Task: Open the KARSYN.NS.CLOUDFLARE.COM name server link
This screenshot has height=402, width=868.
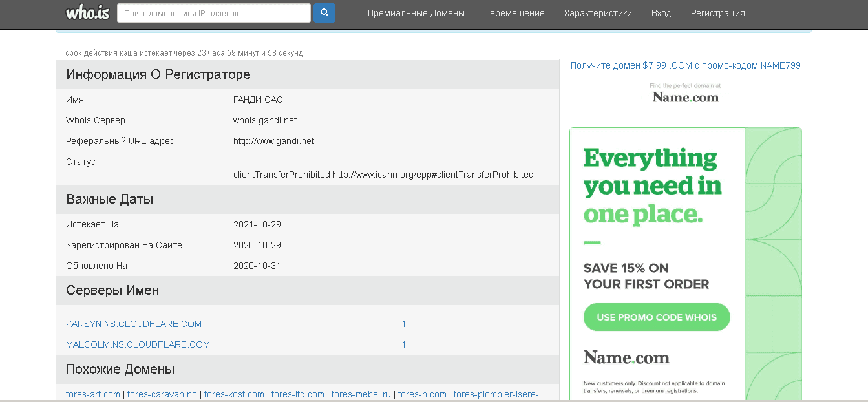Action: tap(134, 324)
